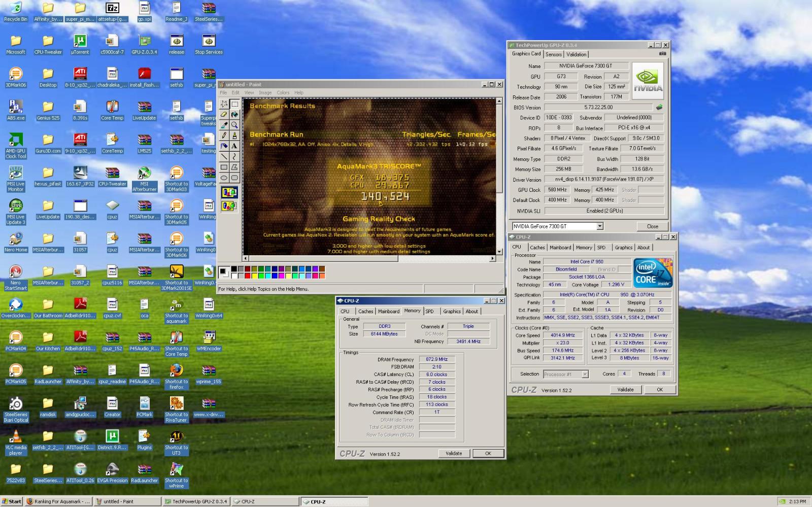This screenshot has width=812, height=507.
Task: Pick the red color swatch in Paint palette
Action: (x=247, y=276)
